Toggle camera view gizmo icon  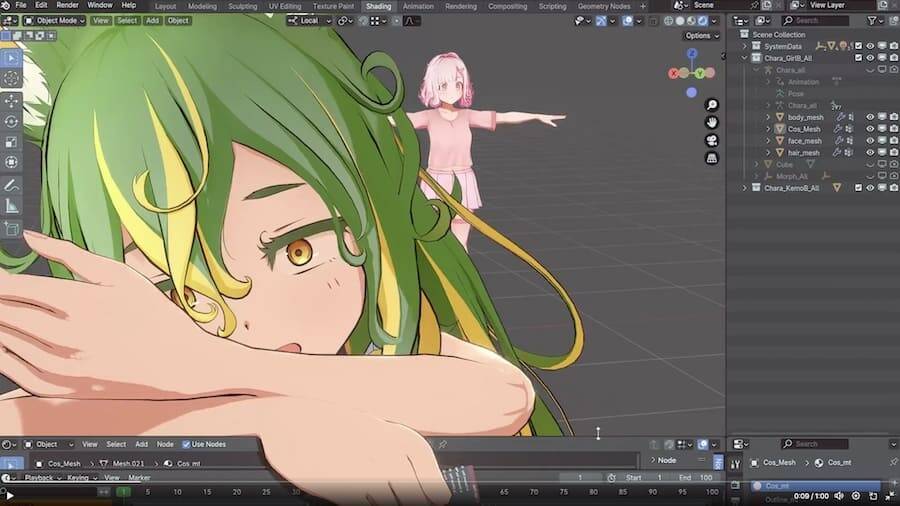point(712,140)
